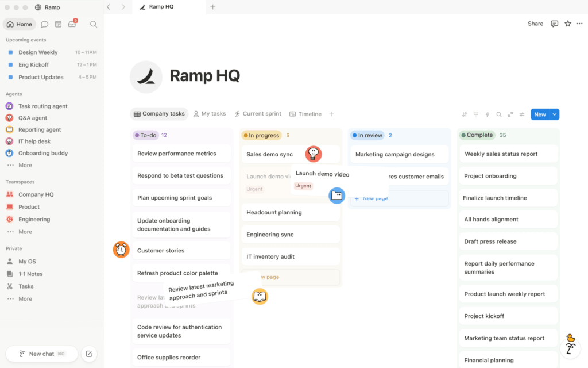The width and height of the screenshot is (588, 368).
Task: Expand More under Agents
Action: point(25,165)
